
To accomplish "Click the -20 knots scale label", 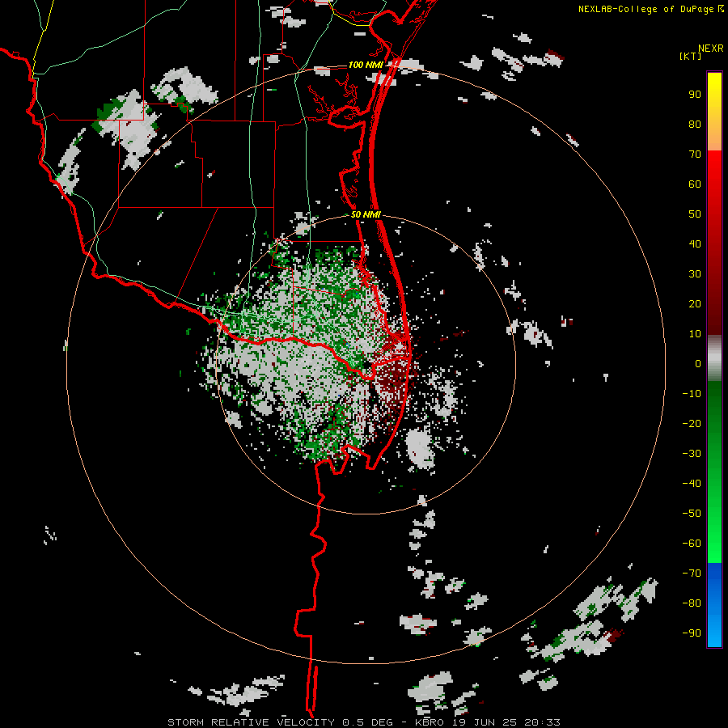I will (x=692, y=423).
